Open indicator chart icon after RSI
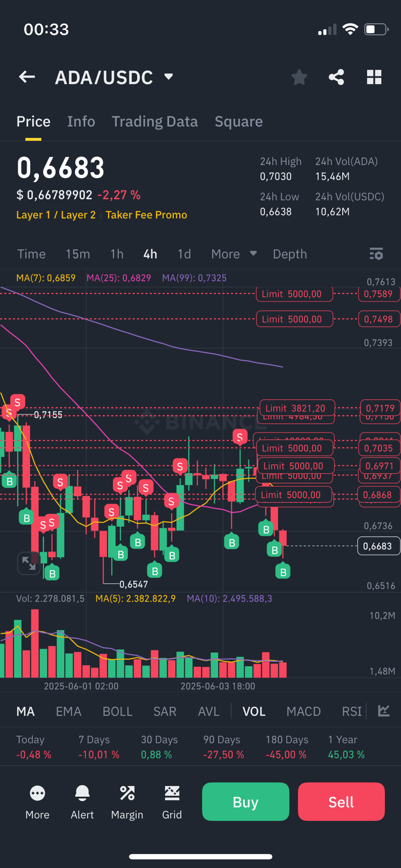The height and width of the screenshot is (868, 401). tap(384, 711)
